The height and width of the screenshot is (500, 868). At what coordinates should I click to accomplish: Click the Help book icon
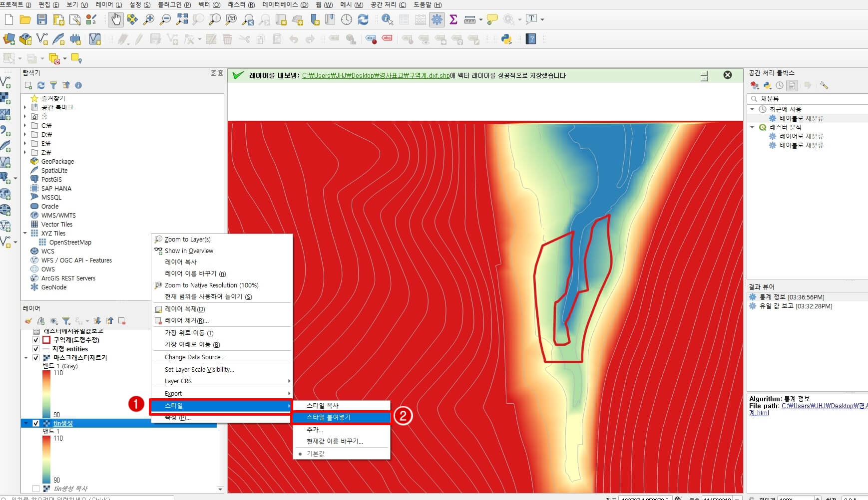531,39
